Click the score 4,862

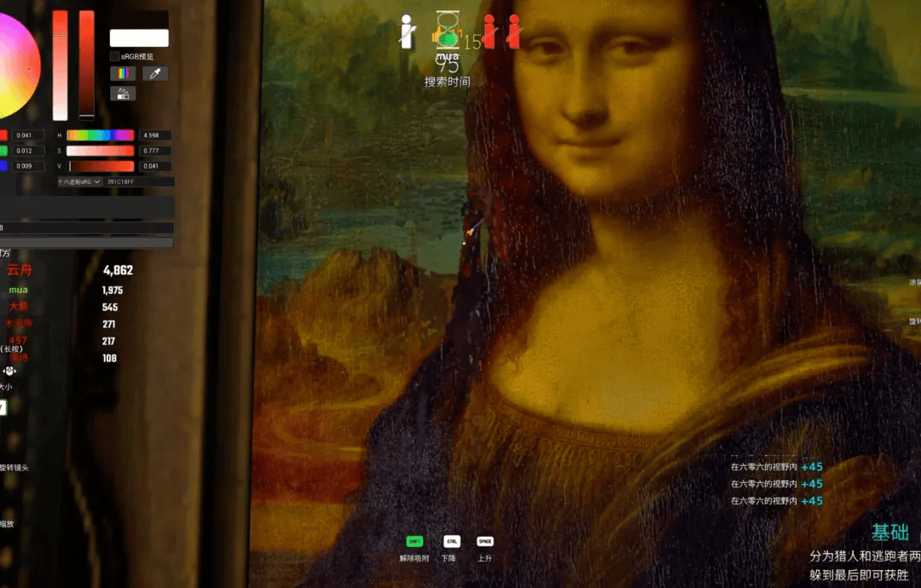(118, 270)
